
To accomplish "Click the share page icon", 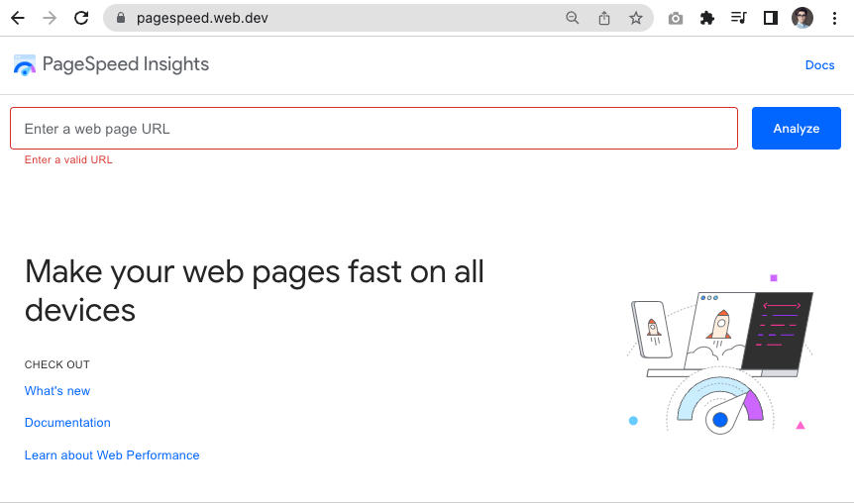I will 604,18.
